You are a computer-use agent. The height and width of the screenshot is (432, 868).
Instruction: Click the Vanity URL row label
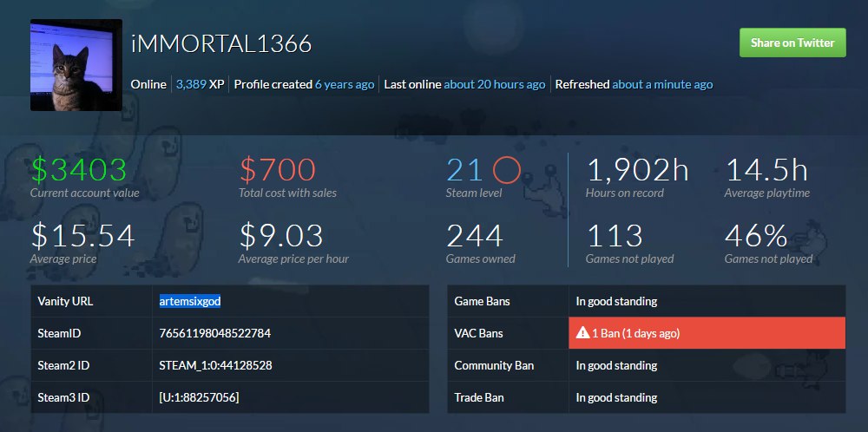tap(65, 302)
